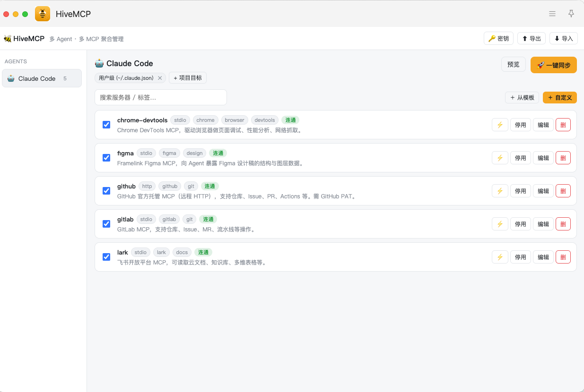Click the search servers/tags input field
The image size is (584, 392).
[161, 97]
